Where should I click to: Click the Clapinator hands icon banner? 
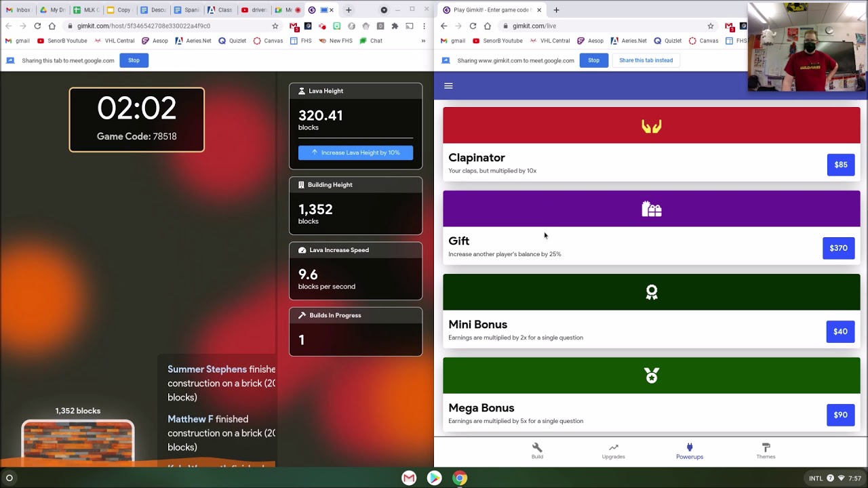[x=651, y=125]
